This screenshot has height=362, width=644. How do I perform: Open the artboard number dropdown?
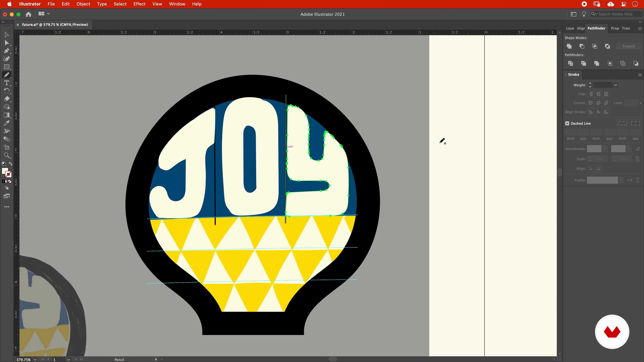68,359
